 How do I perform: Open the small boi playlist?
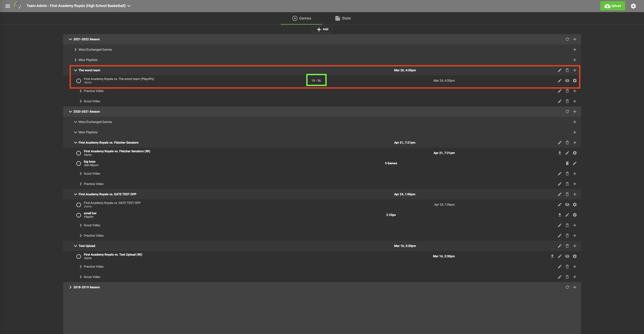90,213
